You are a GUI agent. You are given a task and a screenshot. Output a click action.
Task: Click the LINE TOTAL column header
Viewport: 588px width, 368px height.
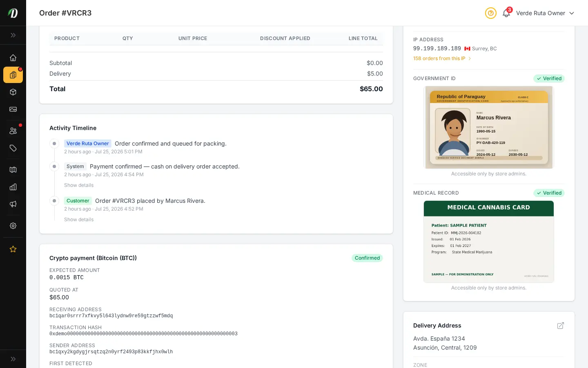click(363, 38)
